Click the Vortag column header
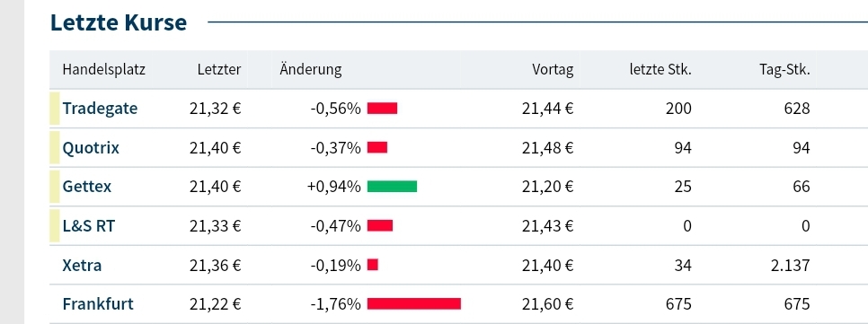 tap(553, 70)
